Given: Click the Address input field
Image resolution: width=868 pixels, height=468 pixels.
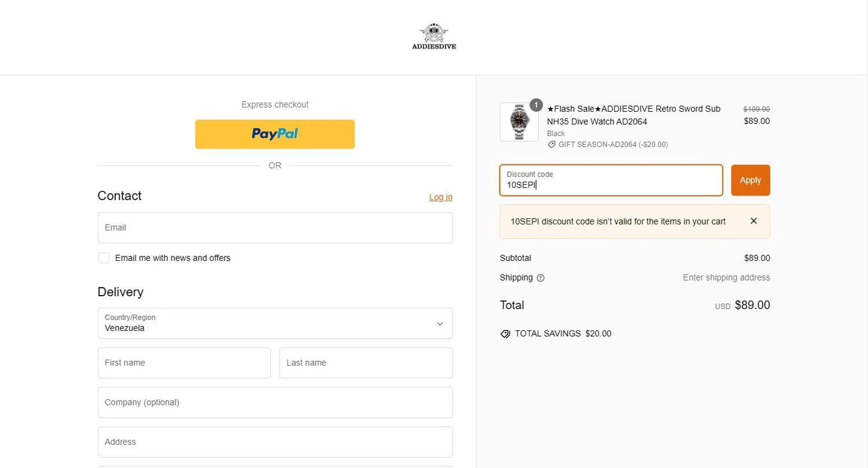Looking at the screenshot, I should point(275,442).
